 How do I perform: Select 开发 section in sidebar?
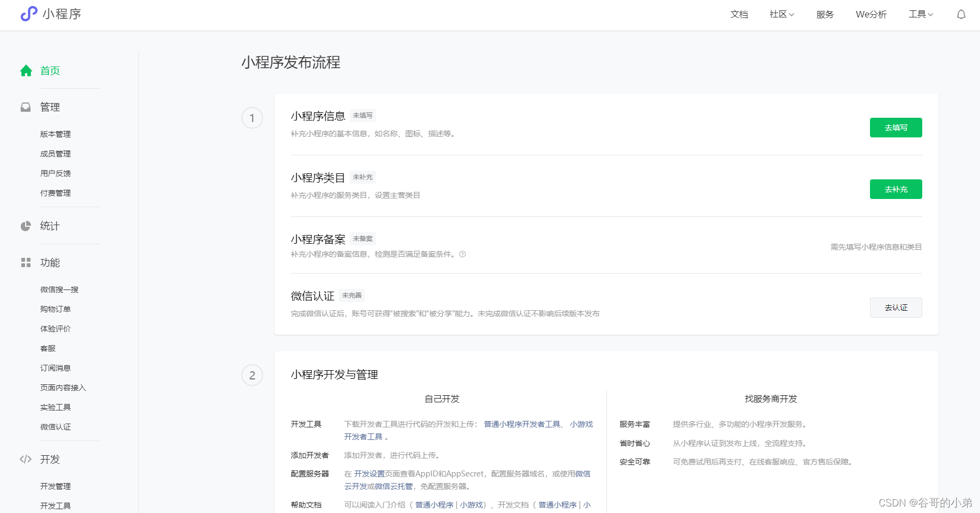[50, 459]
